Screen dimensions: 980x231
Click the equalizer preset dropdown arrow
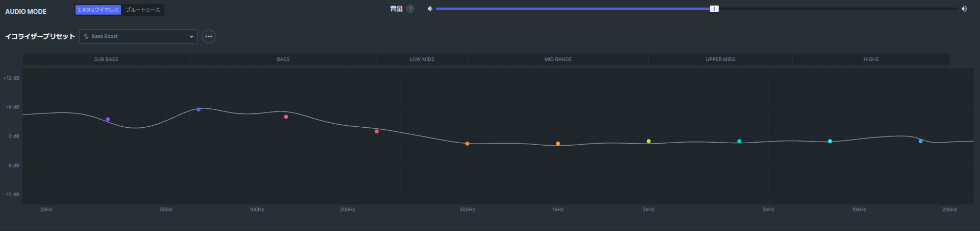click(x=191, y=36)
